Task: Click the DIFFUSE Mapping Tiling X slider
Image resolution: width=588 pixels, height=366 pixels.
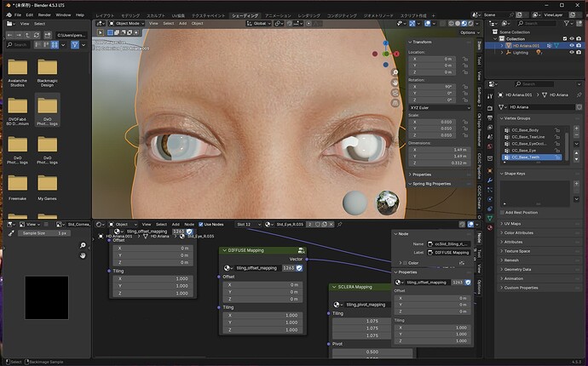Action: (262, 316)
